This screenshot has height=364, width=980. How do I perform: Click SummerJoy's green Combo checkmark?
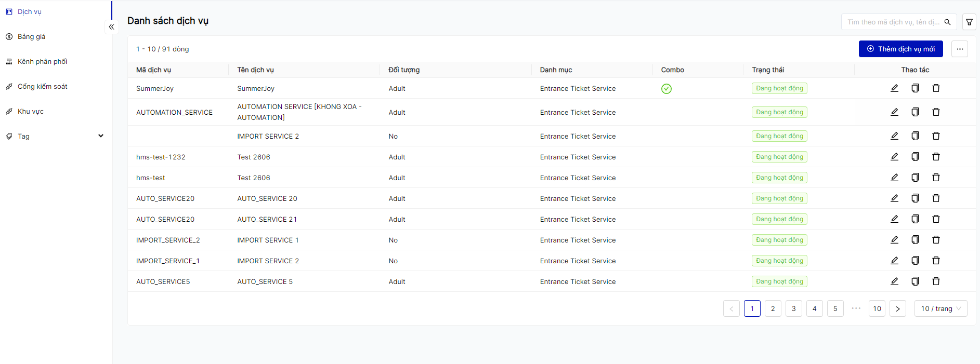[666, 89]
